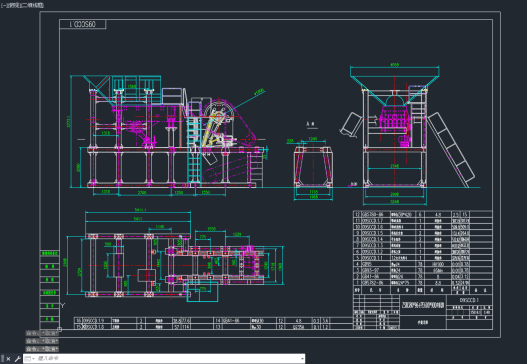The width and height of the screenshot is (527, 364).
Task: Expand the recent commands dropdown
Action: pyautogui.click(x=30, y=359)
